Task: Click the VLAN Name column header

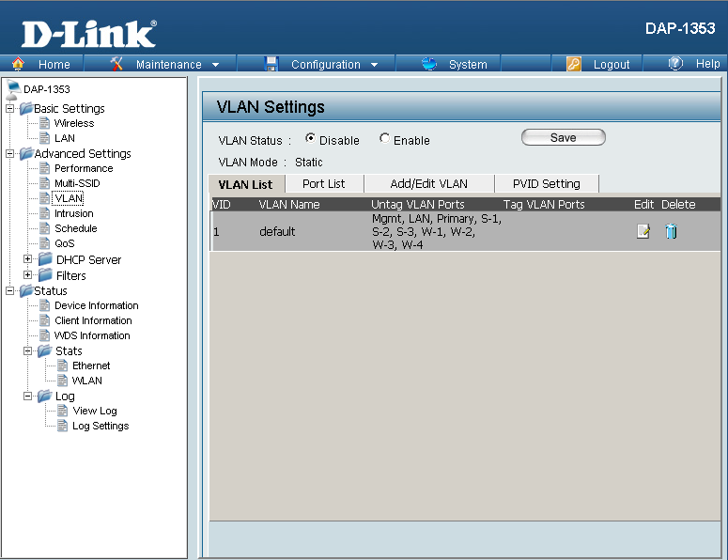Action: tap(289, 204)
